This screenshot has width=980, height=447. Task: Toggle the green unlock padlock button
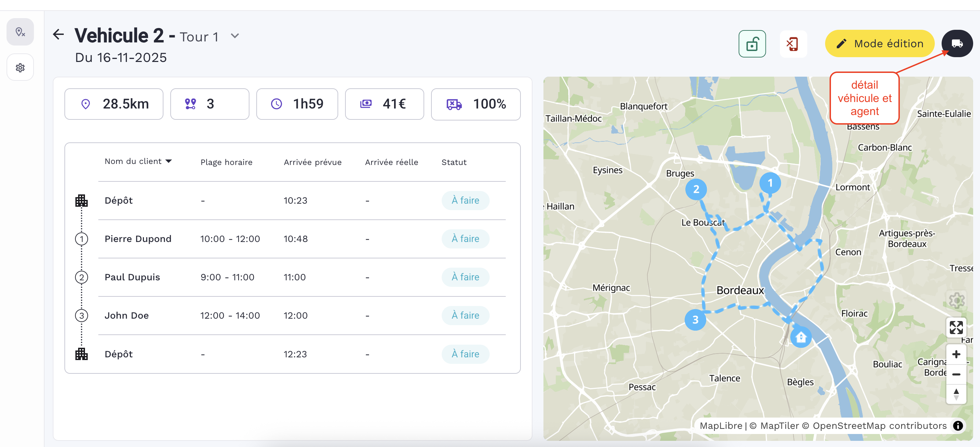(x=752, y=44)
